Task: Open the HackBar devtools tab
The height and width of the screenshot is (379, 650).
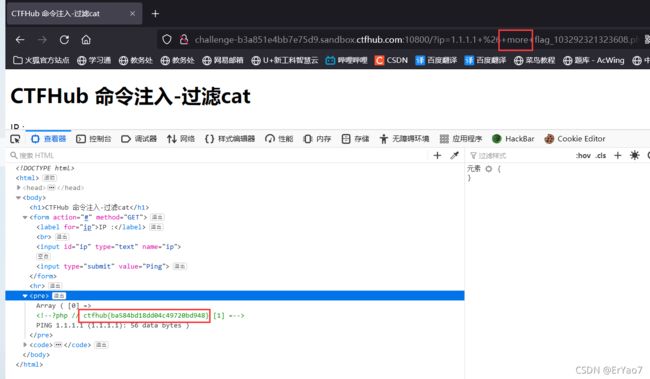Action: pyautogui.click(x=513, y=139)
